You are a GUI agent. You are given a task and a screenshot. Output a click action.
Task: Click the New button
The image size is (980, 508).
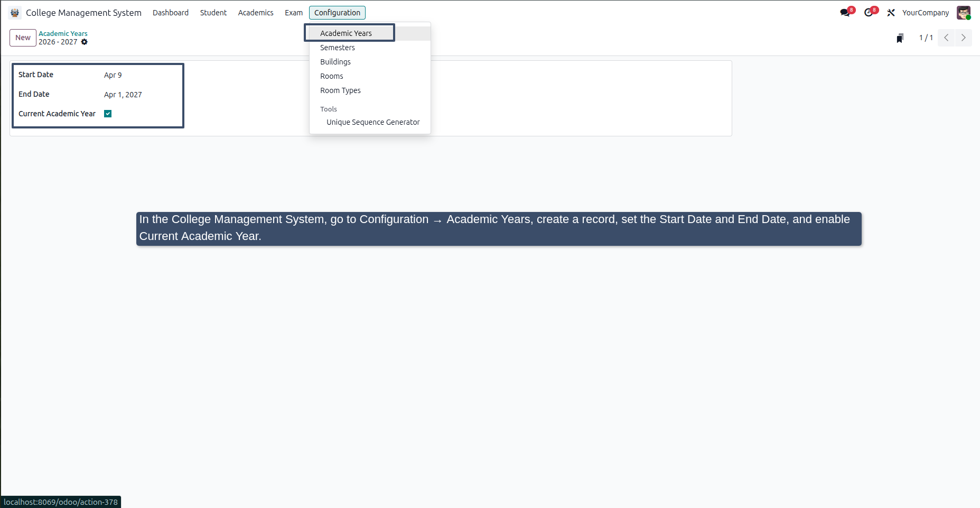[23, 38]
